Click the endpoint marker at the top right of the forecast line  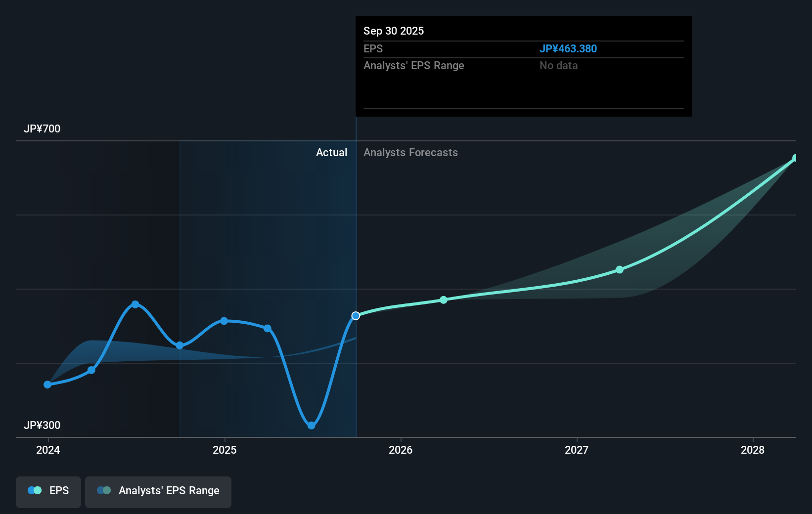(x=795, y=158)
